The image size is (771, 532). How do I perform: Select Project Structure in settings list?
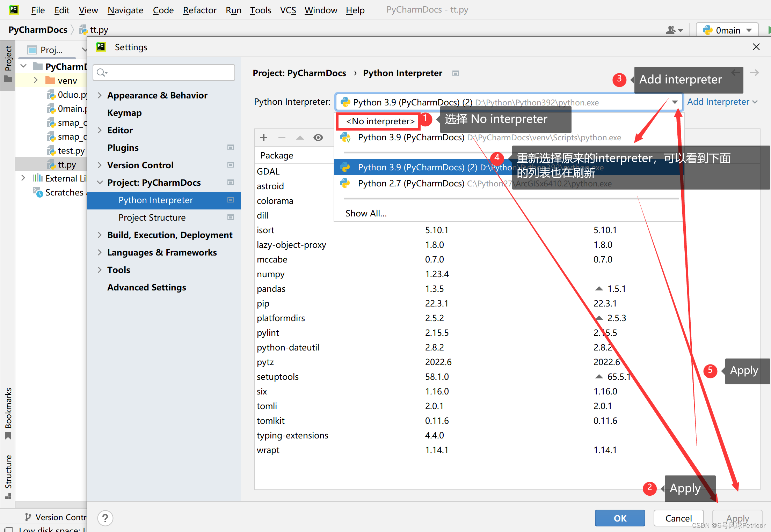(x=152, y=217)
